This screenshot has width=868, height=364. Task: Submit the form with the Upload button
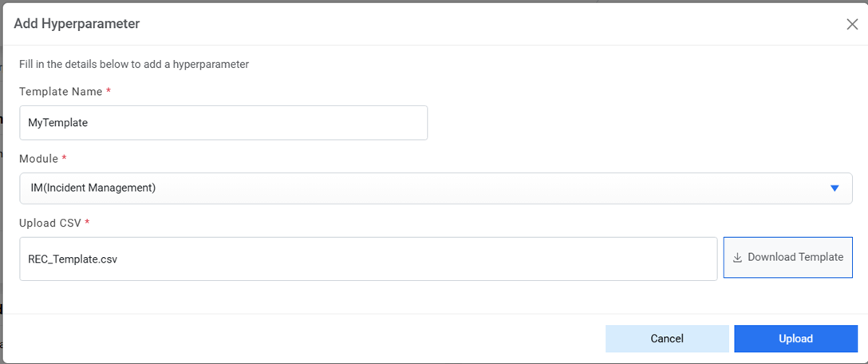coord(795,338)
